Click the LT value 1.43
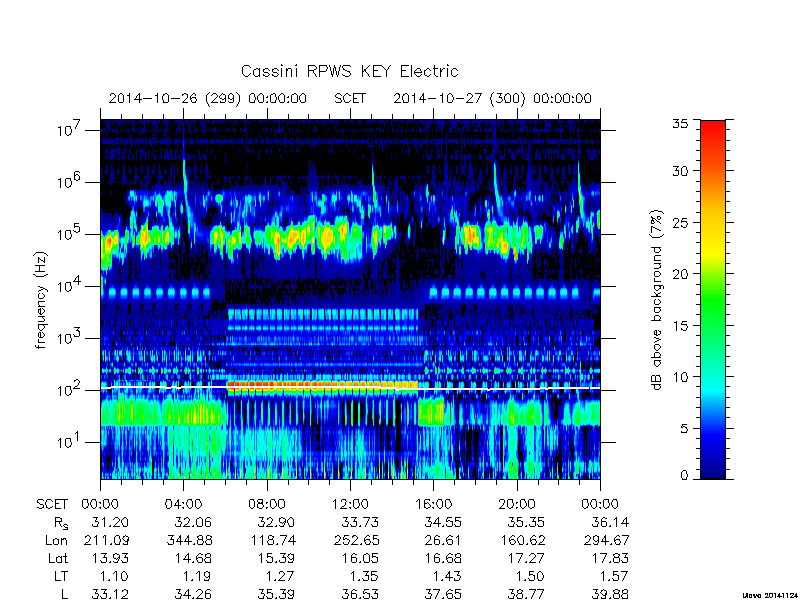 click(x=447, y=576)
